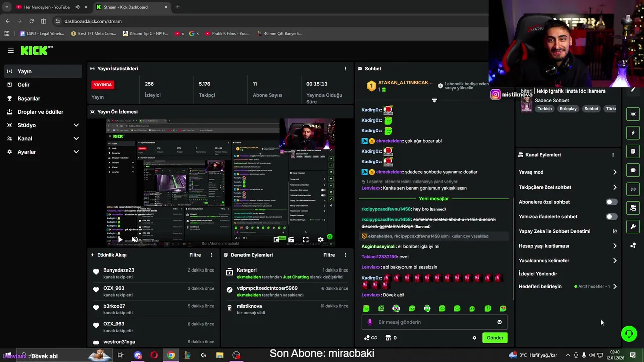Insert the first green emote in quick row
Screen dimensions: 644x362
point(366,309)
